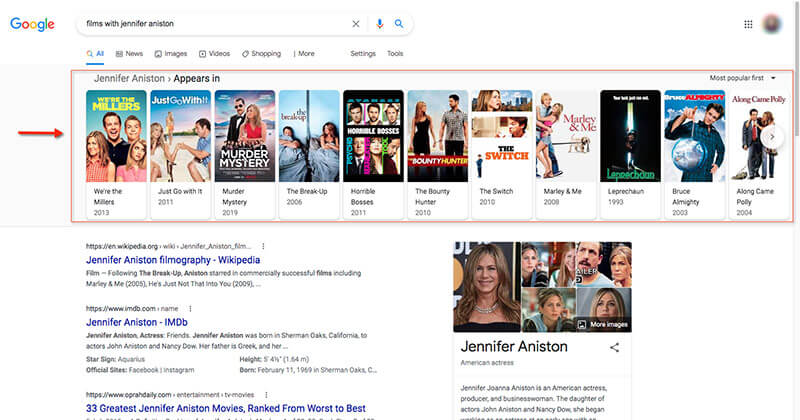Switch to the Images tab
Viewport: 800px width, 420px height.
(x=171, y=54)
